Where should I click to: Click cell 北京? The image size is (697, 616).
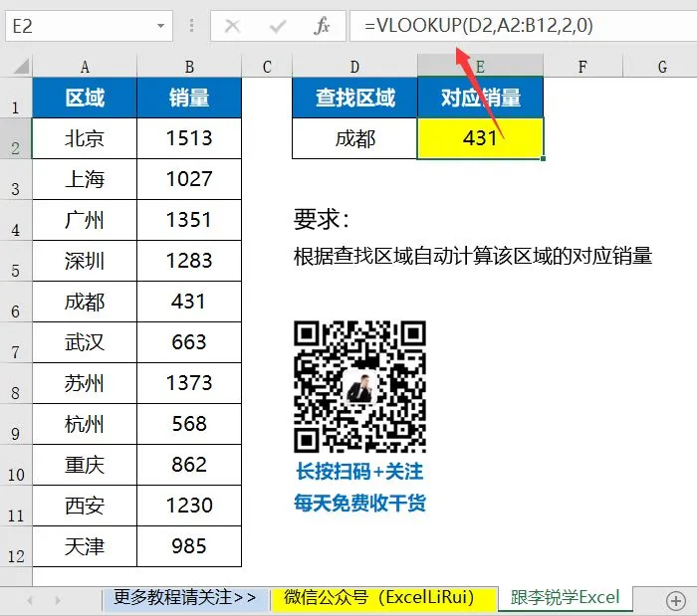pos(85,138)
